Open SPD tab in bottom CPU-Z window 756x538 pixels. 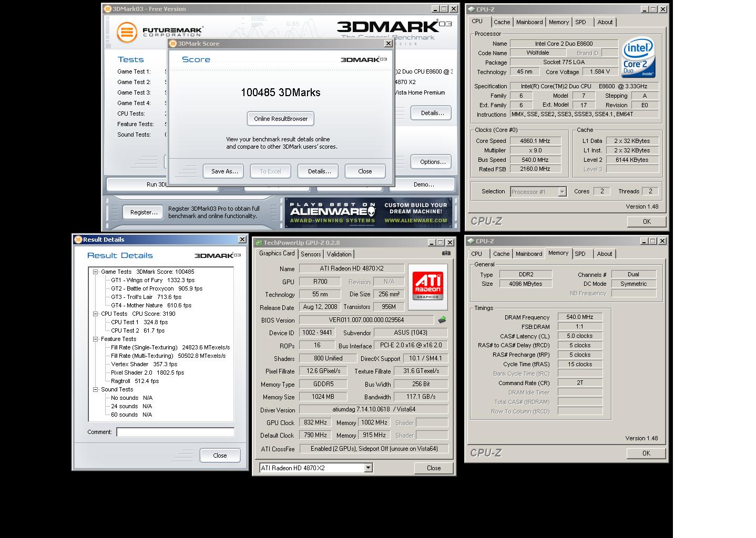pos(580,254)
